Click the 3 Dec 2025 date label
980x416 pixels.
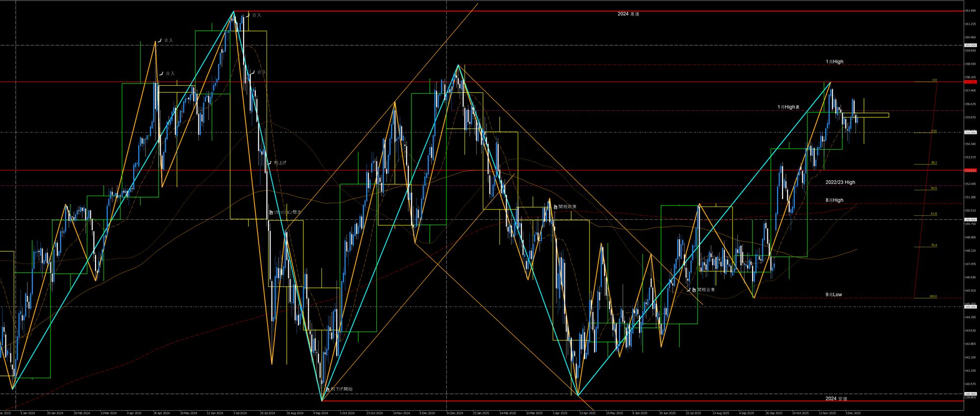(x=853, y=413)
